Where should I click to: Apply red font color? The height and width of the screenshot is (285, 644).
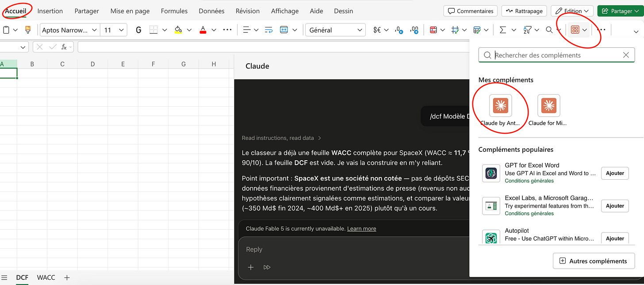[203, 30]
